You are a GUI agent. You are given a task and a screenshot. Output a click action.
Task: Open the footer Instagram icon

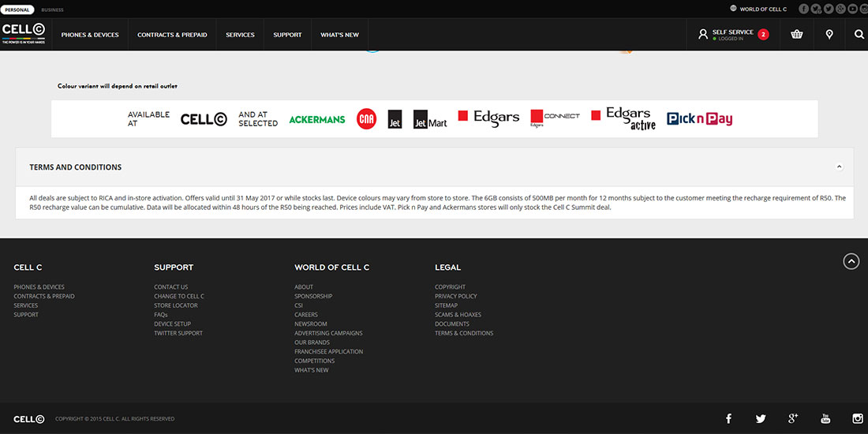click(858, 418)
